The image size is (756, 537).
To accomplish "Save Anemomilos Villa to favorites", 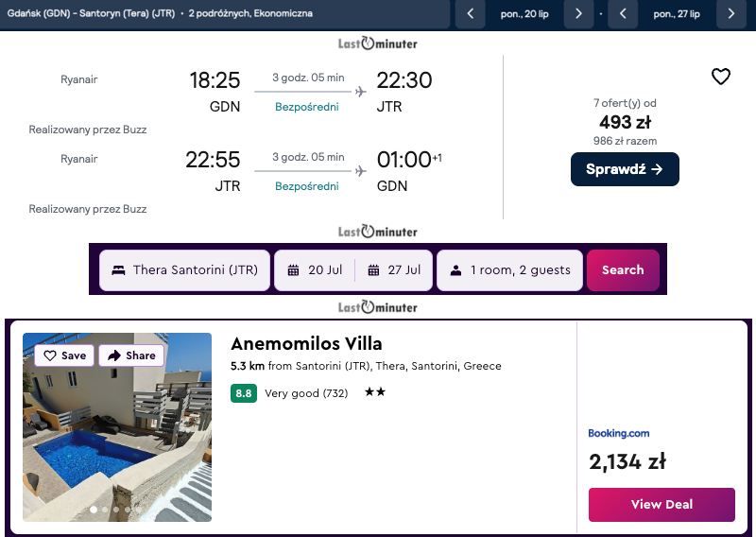I will (64, 355).
